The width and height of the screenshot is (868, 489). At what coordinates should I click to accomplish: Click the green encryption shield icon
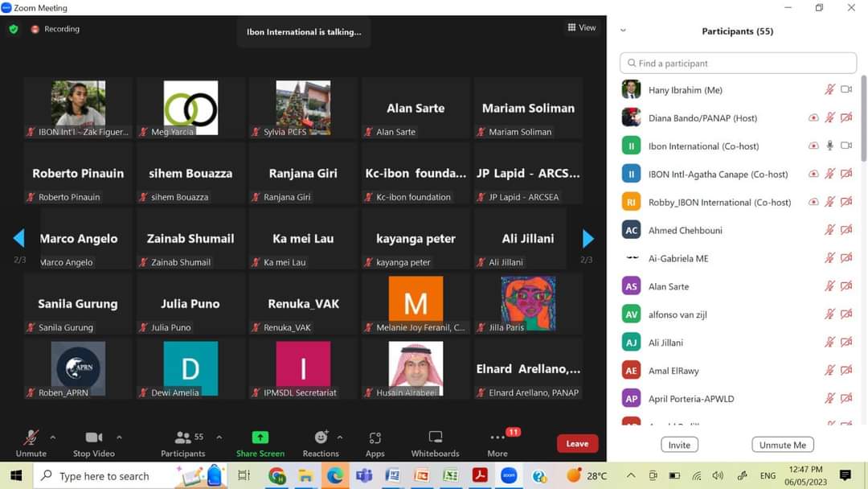coord(14,29)
